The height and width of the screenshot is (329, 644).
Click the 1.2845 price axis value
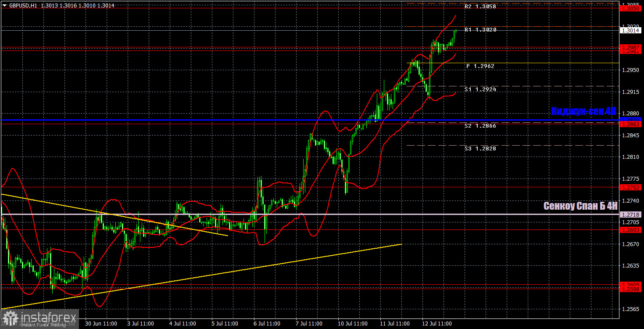tap(631, 135)
